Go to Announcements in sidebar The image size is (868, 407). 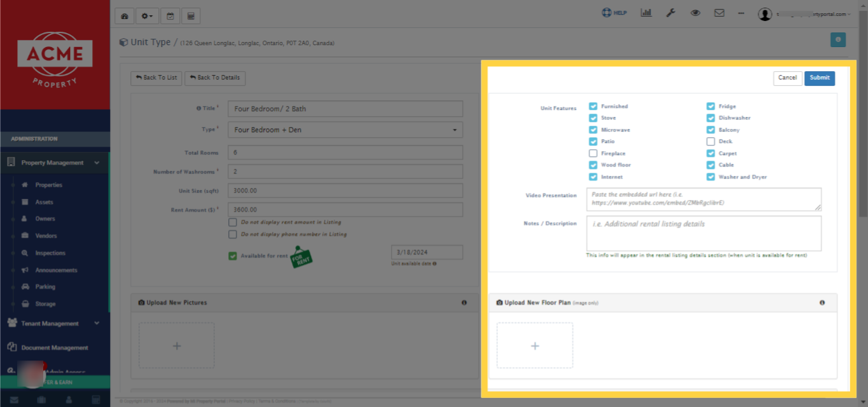(x=56, y=270)
